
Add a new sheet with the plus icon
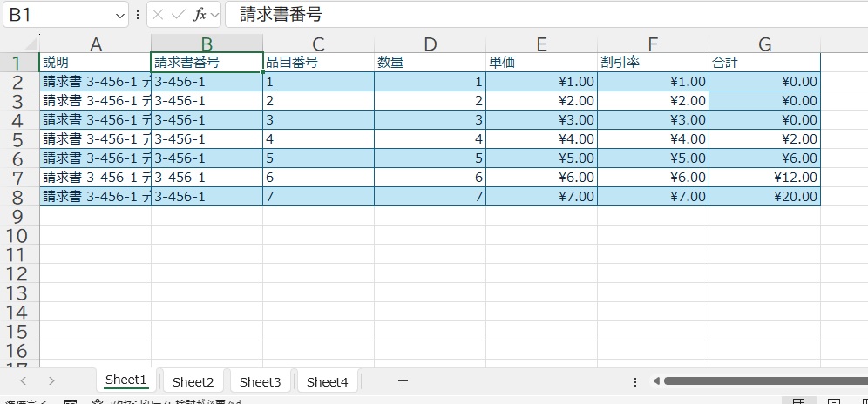(x=403, y=381)
